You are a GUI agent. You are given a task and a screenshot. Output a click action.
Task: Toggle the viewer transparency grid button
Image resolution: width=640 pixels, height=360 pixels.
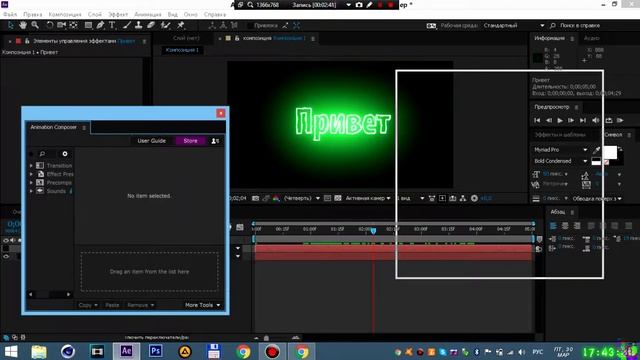[x=338, y=198]
